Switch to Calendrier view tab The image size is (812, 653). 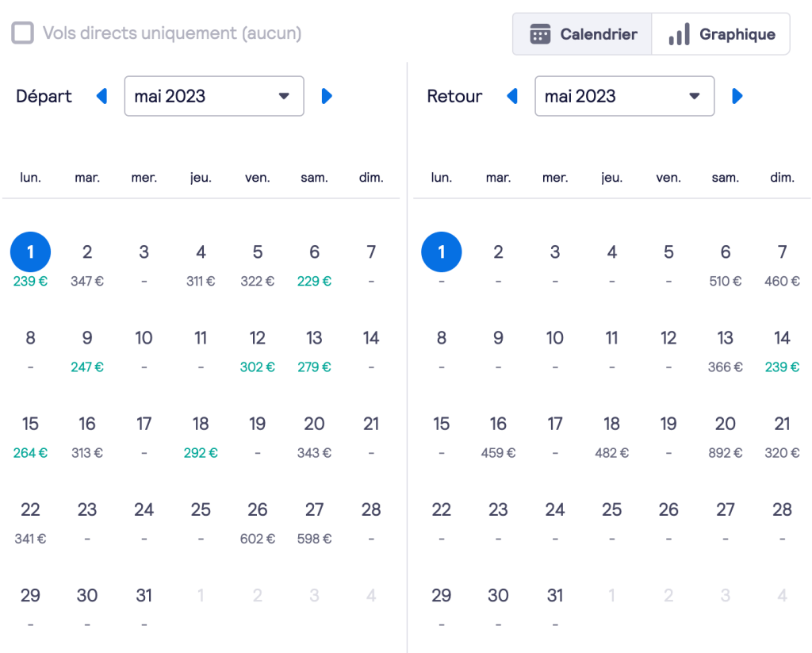(583, 34)
